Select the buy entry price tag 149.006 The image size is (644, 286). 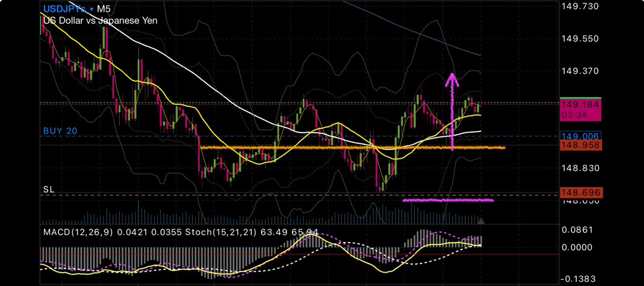582,136
